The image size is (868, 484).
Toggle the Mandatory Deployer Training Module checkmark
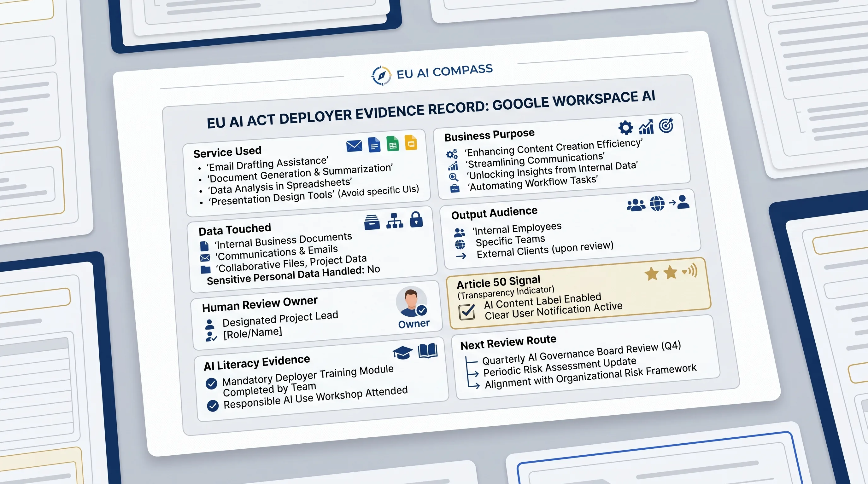point(211,383)
